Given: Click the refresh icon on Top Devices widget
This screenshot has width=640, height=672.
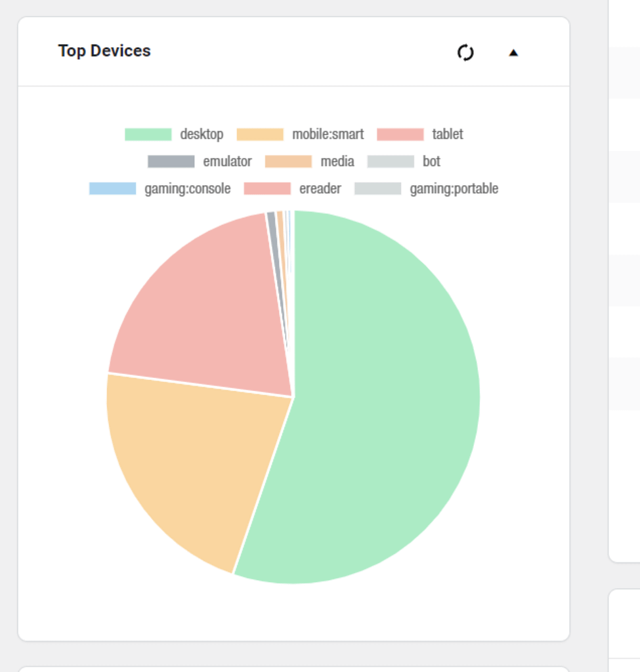Looking at the screenshot, I should (x=466, y=52).
